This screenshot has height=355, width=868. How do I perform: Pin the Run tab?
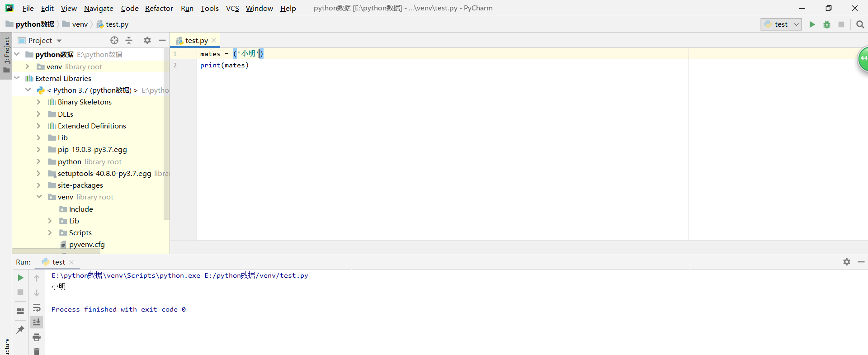click(20, 330)
